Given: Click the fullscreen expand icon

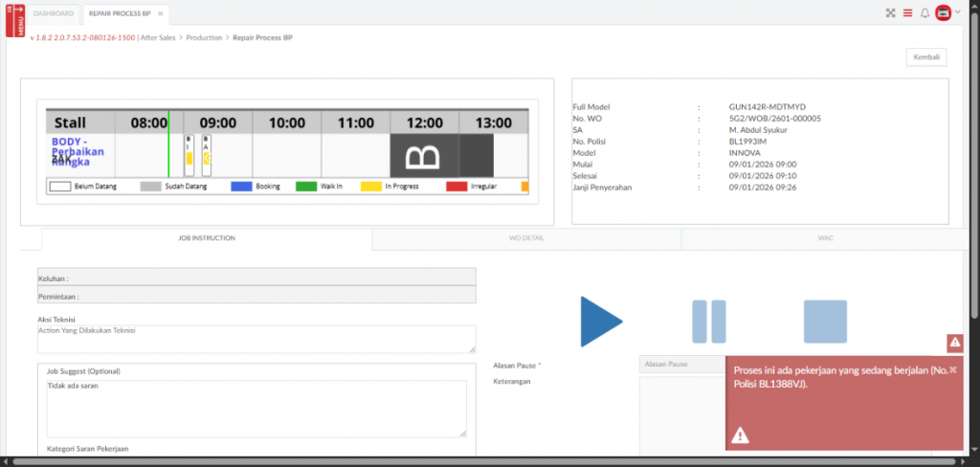Looking at the screenshot, I should [890, 13].
